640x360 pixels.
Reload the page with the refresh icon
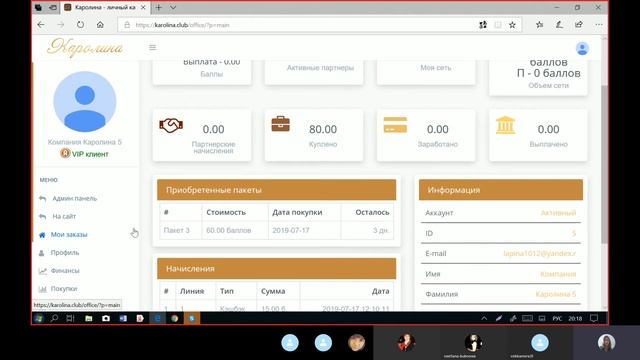pyautogui.click(x=80, y=25)
